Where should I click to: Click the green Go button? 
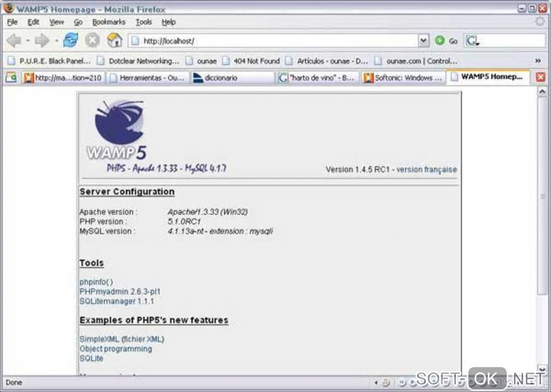point(446,40)
